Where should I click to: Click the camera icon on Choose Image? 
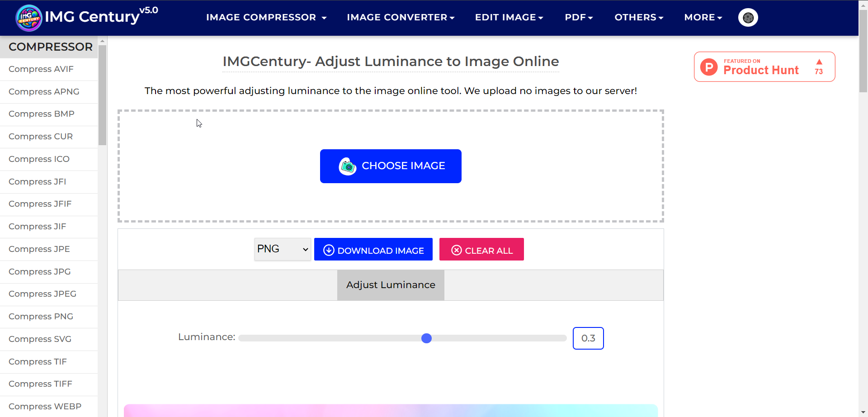point(347,166)
